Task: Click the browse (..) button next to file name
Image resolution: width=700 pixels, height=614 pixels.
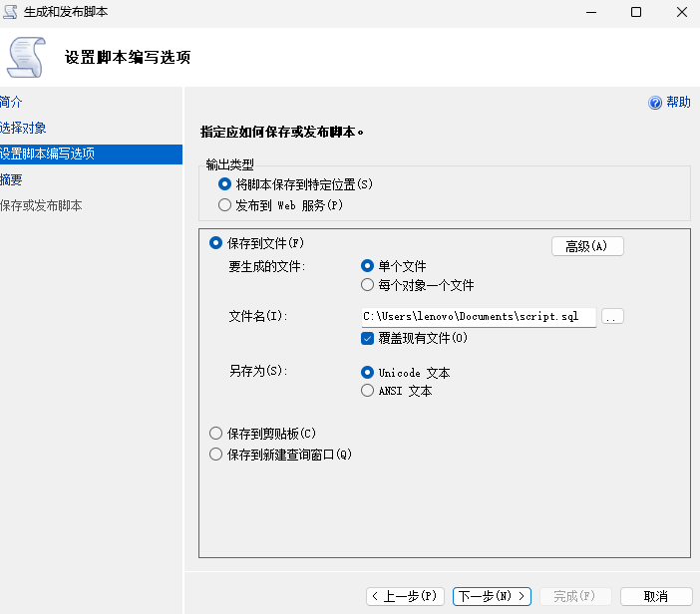Action: (x=612, y=316)
